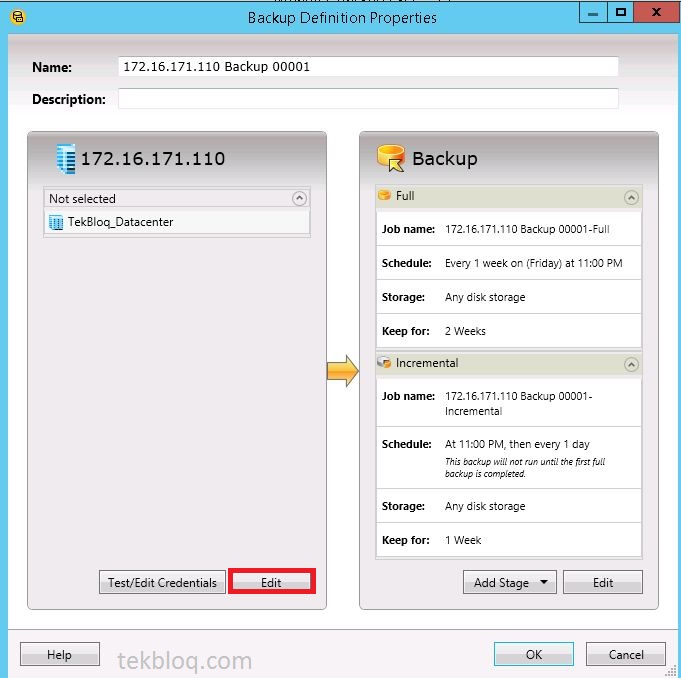Open Help for backup definition

pyautogui.click(x=60, y=654)
